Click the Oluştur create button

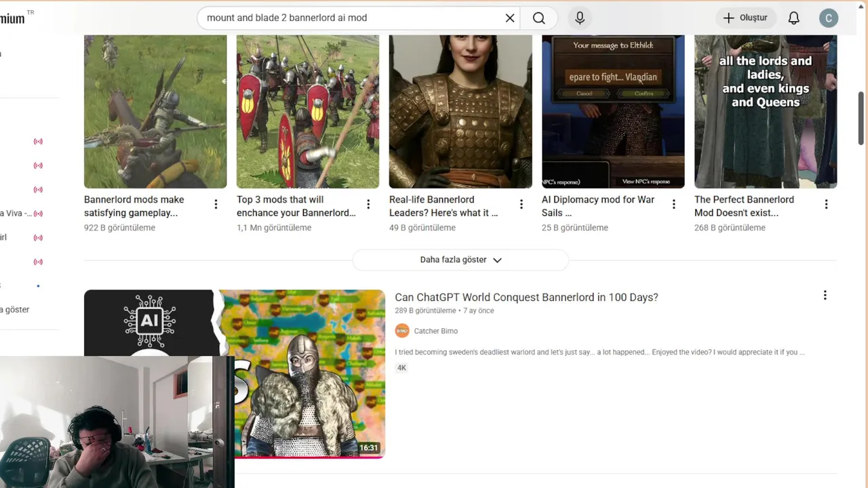click(745, 18)
